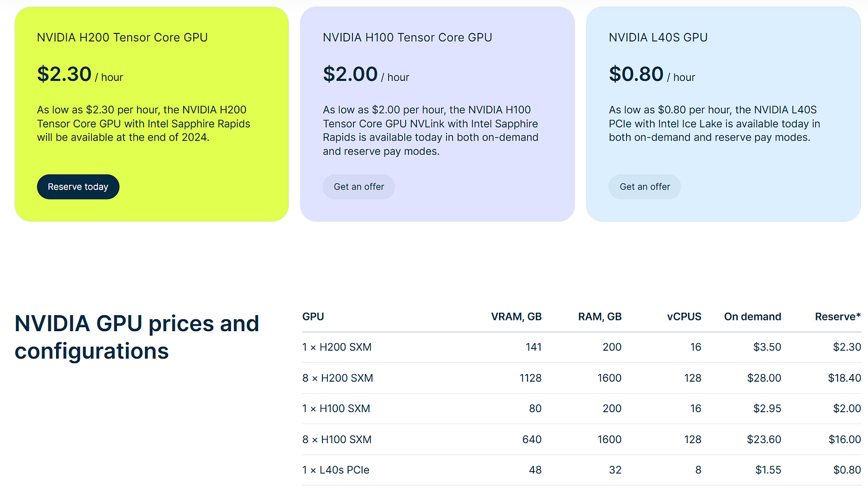Click the $2.00 / hour price
The width and height of the screenshot is (868, 492).
pyautogui.click(x=366, y=74)
